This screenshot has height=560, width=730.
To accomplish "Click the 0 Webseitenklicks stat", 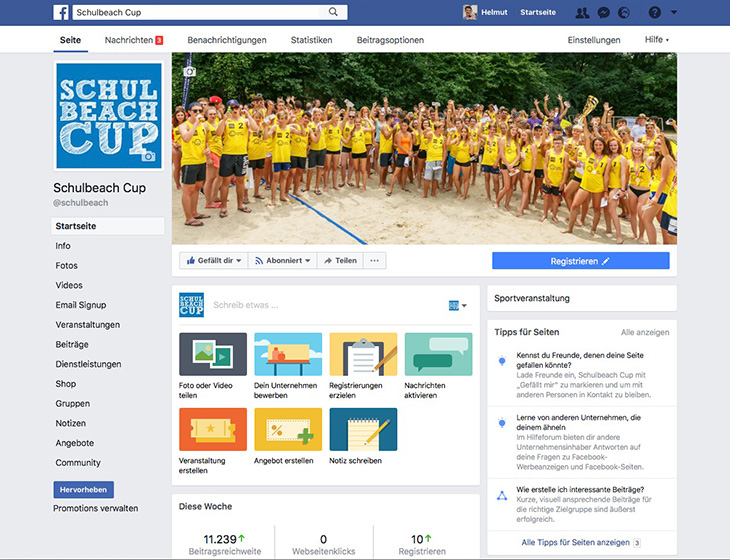I will [x=324, y=545].
